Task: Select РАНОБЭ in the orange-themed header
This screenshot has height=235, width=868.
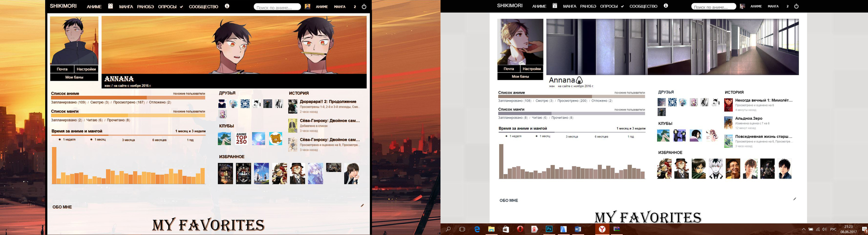Action: [x=145, y=7]
